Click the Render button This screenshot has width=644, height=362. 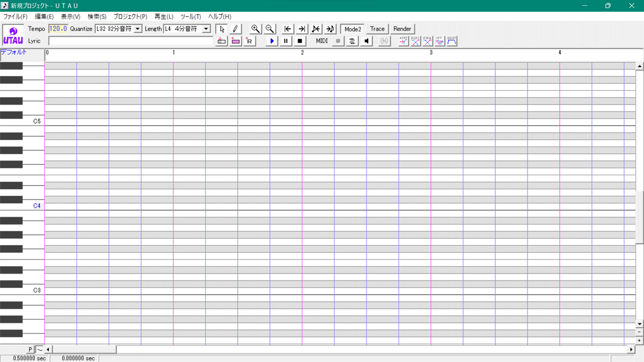click(x=402, y=29)
